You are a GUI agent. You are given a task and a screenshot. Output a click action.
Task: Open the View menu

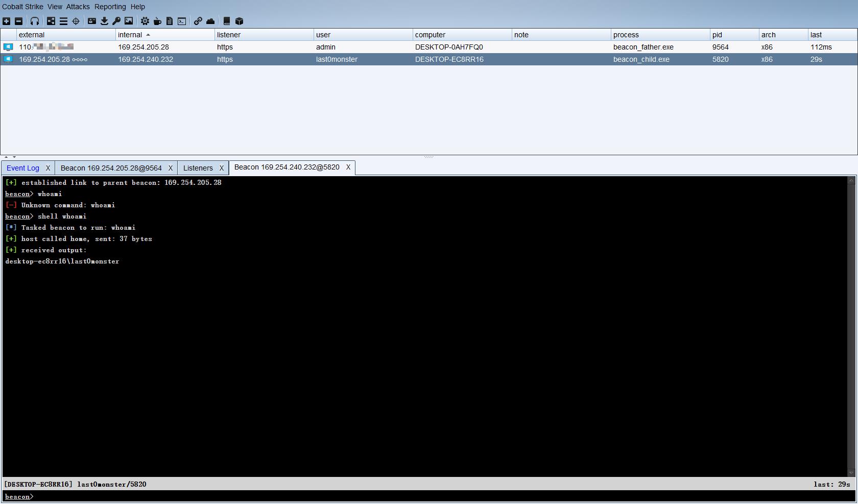coord(55,7)
